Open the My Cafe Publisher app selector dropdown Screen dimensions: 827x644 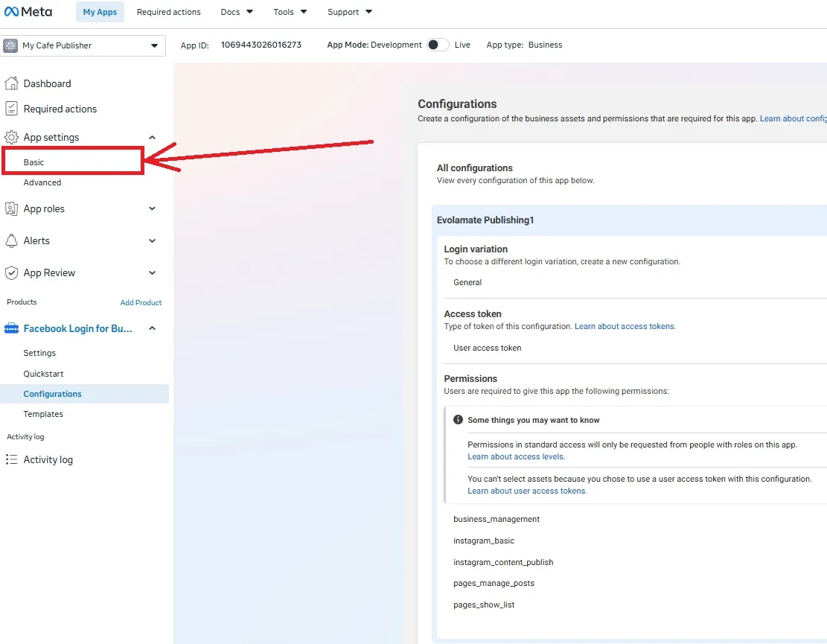tap(83, 45)
